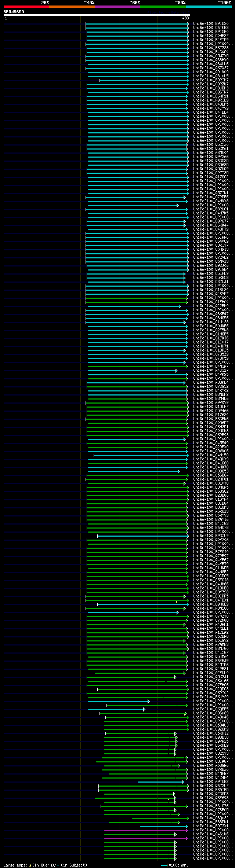
Task: Click the UniRef100_B4FTP9 label
Action: point(211,40)
